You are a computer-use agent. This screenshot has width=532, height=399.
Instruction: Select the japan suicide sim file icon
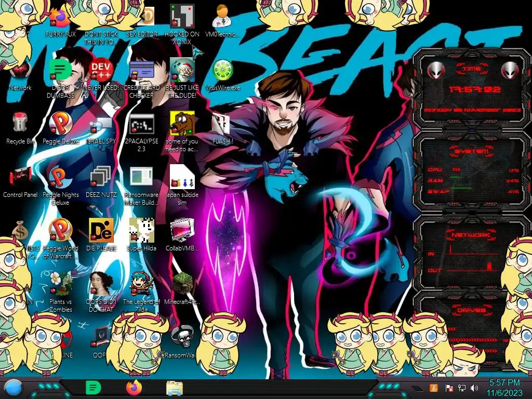182,177
